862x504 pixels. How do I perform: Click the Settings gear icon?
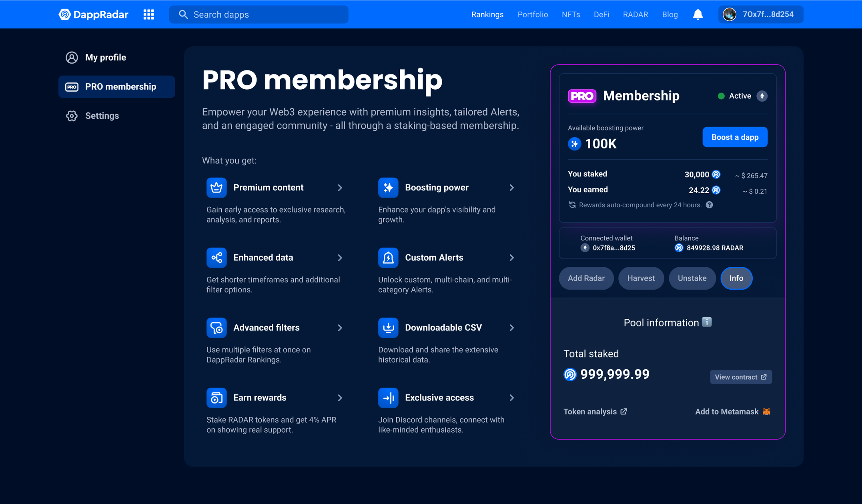72,116
